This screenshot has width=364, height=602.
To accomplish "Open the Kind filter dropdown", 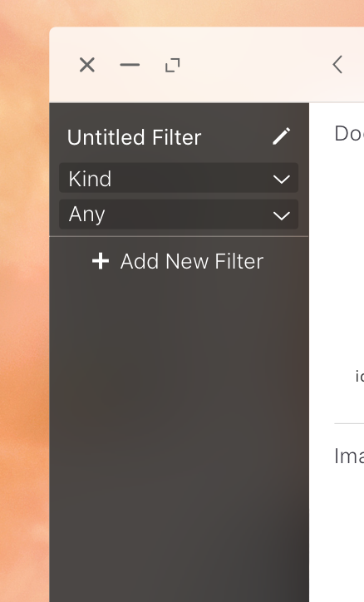I will [179, 178].
